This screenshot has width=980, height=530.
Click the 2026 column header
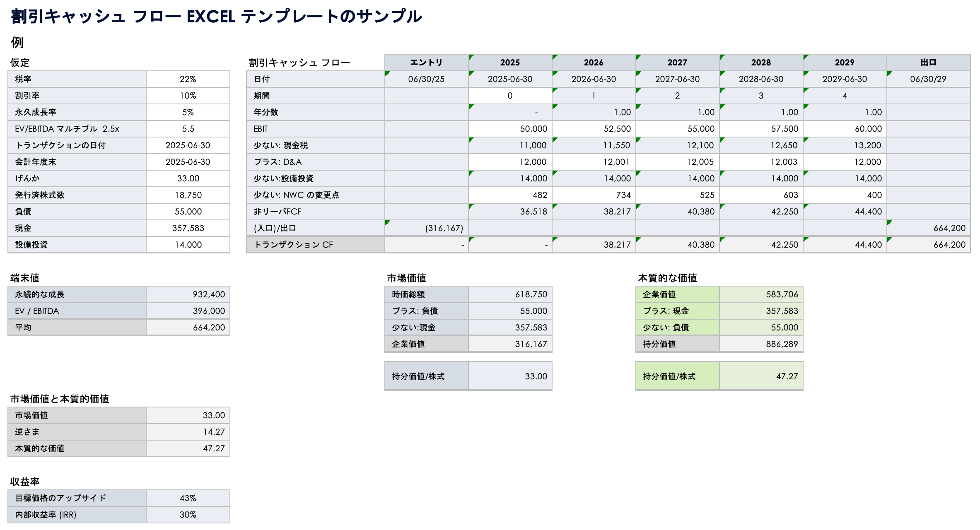(594, 63)
